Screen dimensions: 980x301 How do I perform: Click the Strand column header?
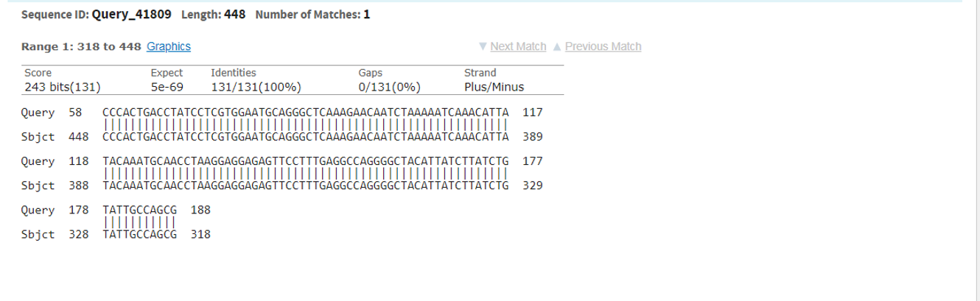click(480, 73)
